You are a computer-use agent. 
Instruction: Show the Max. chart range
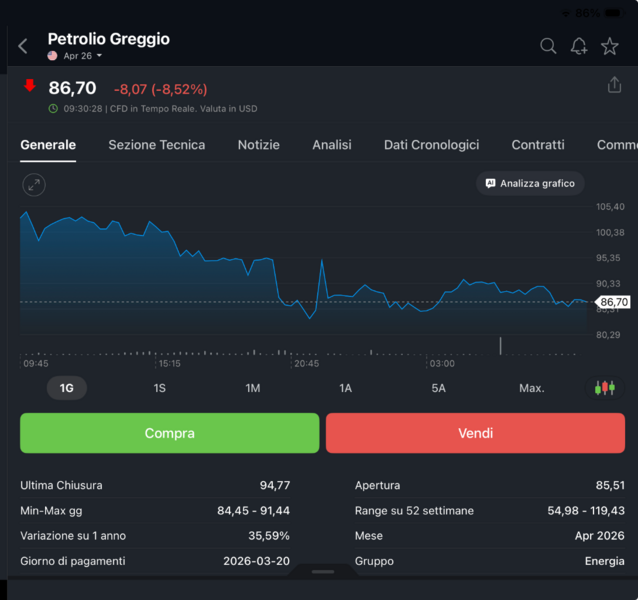tap(532, 388)
